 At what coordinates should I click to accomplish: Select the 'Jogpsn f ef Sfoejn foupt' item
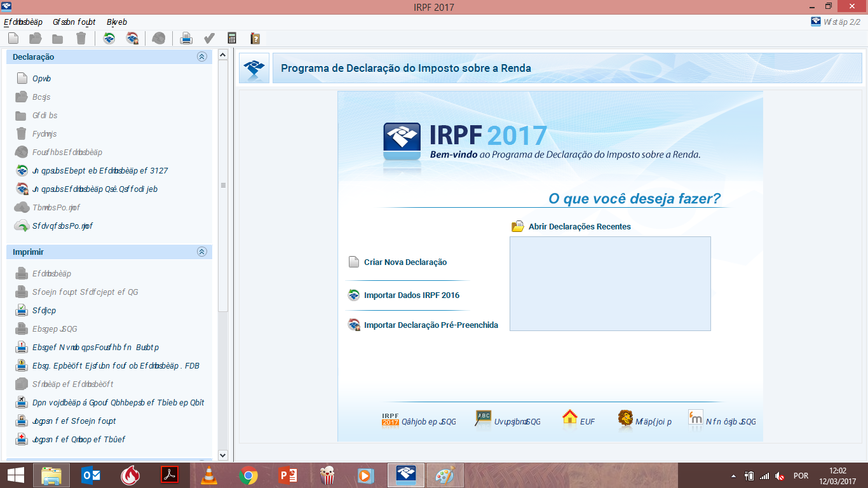74,421
